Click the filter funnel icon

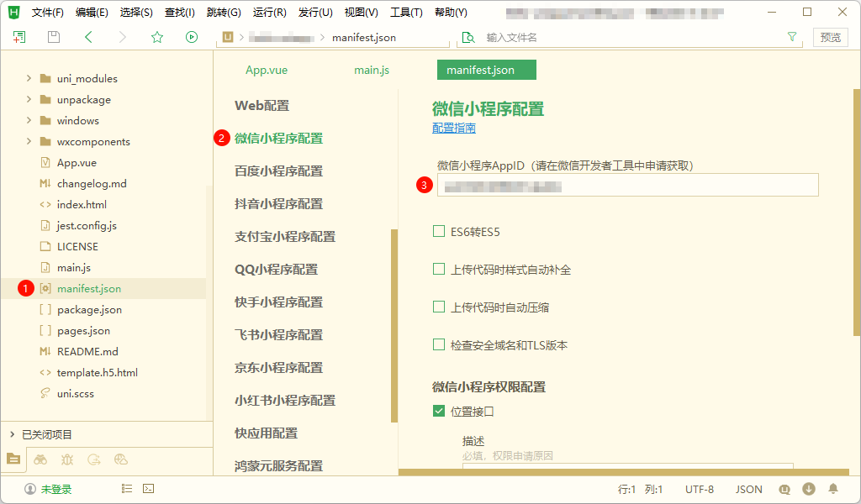click(791, 37)
